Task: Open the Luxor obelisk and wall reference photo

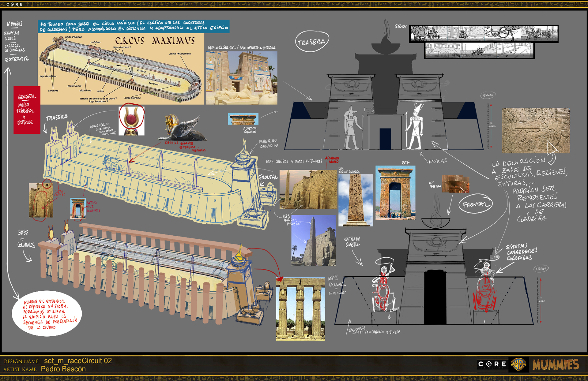Action: [308, 190]
